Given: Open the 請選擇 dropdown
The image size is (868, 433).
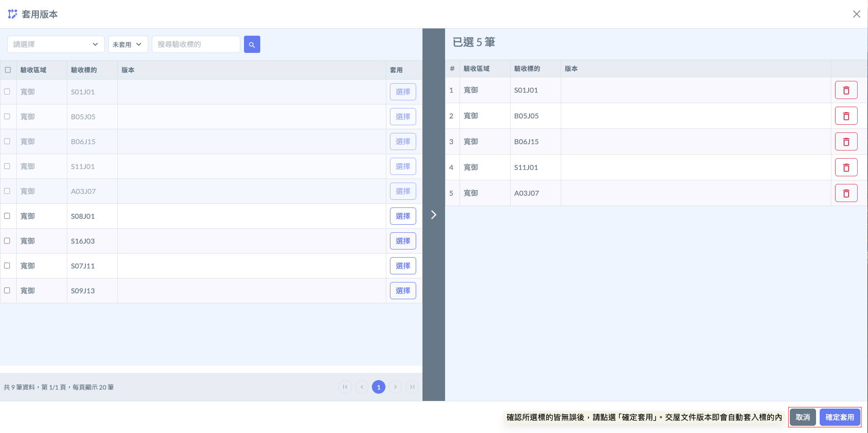Looking at the screenshot, I should coord(56,44).
